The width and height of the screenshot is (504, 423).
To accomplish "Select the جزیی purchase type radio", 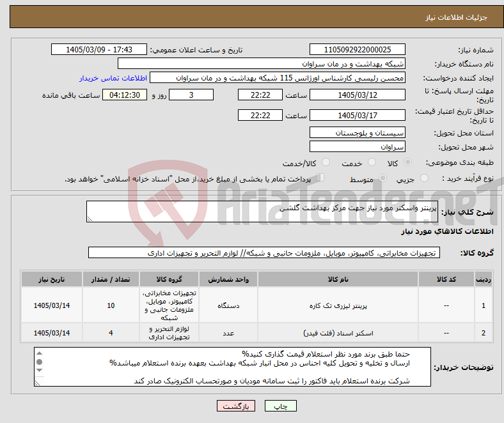I will [x=424, y=178].
